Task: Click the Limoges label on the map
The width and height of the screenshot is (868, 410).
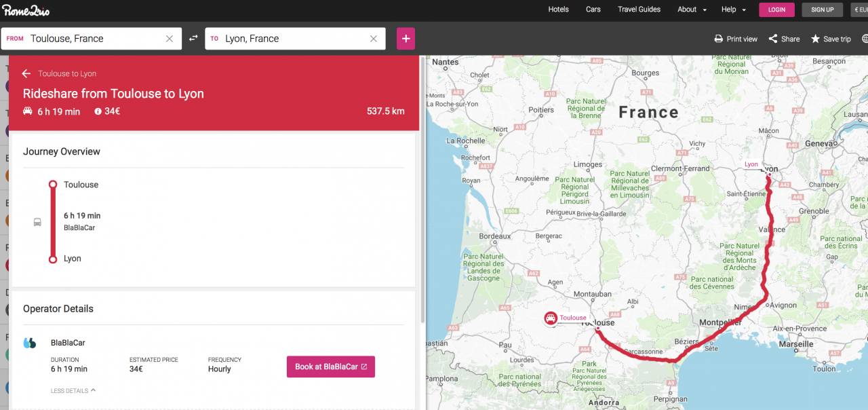Action: click(x=587, y=164)
